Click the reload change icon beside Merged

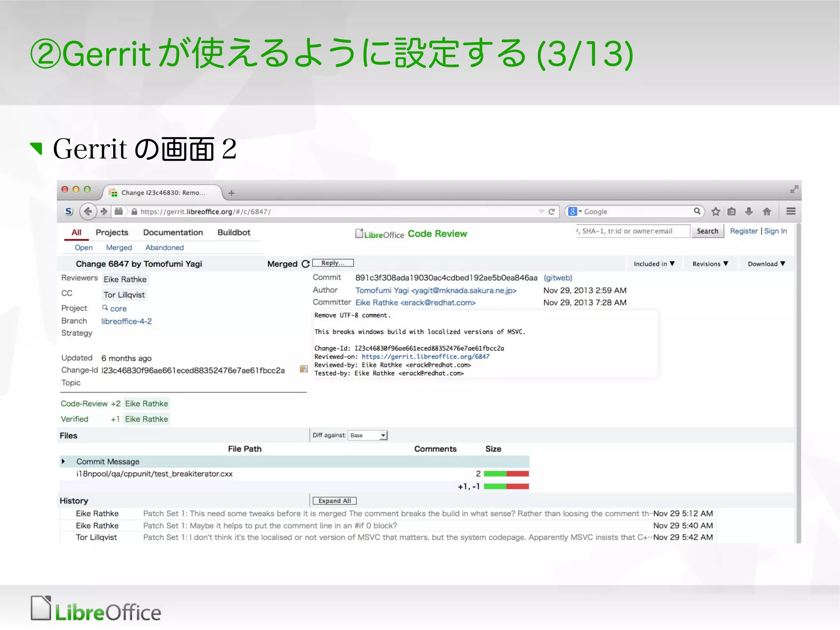coord(306,264)
